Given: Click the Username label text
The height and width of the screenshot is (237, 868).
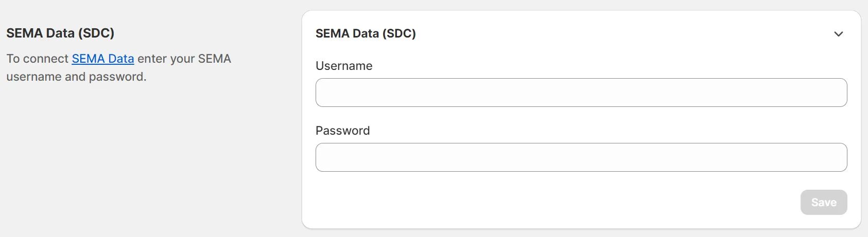Looking at the screenshot, I should click(344, 66).
